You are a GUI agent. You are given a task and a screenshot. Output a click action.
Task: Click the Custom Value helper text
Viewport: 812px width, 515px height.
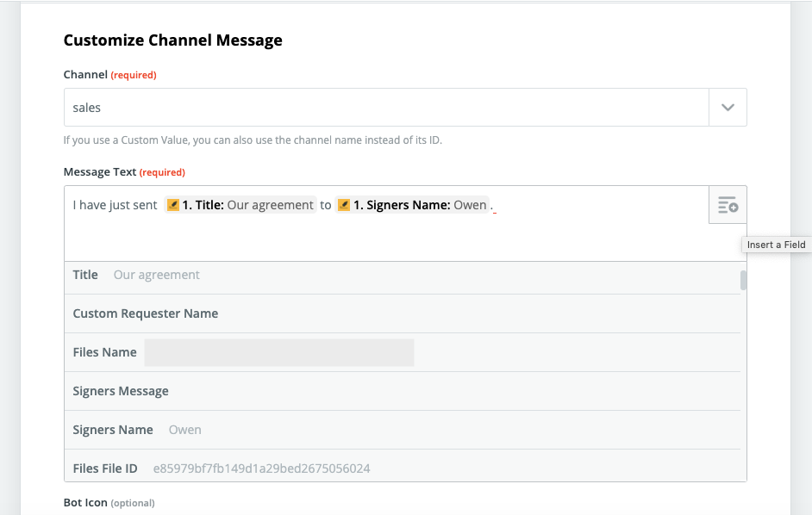coord(253,140)
